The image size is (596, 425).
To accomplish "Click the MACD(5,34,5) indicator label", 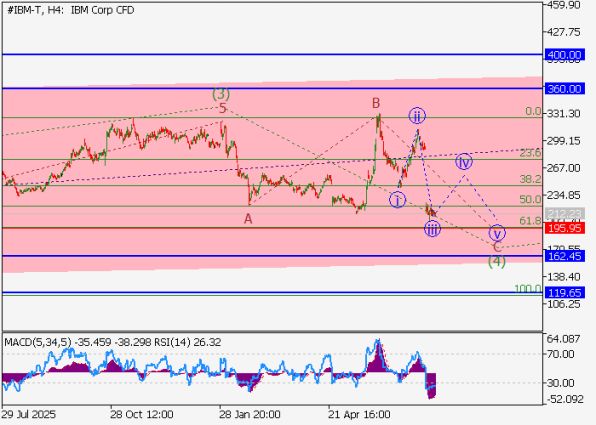I will click(37, 342).
